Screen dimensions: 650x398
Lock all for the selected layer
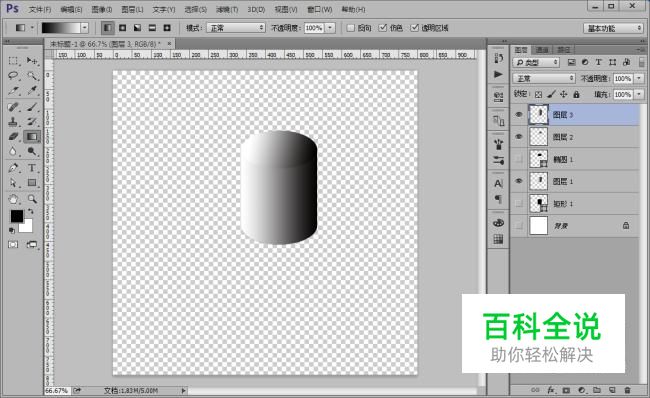pyautogui.click(x=576, y=95)
